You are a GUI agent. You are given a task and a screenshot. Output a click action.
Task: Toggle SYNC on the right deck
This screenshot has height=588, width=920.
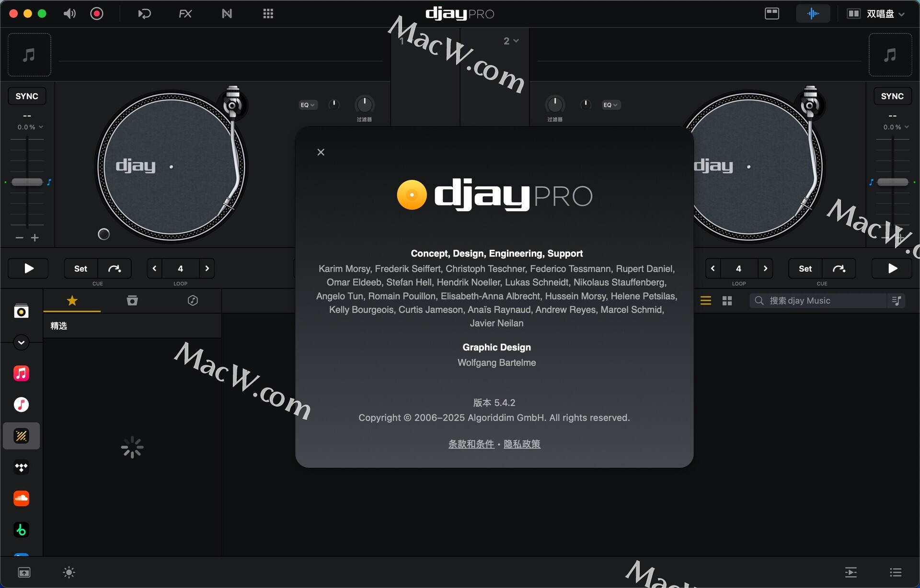[892, 96]
